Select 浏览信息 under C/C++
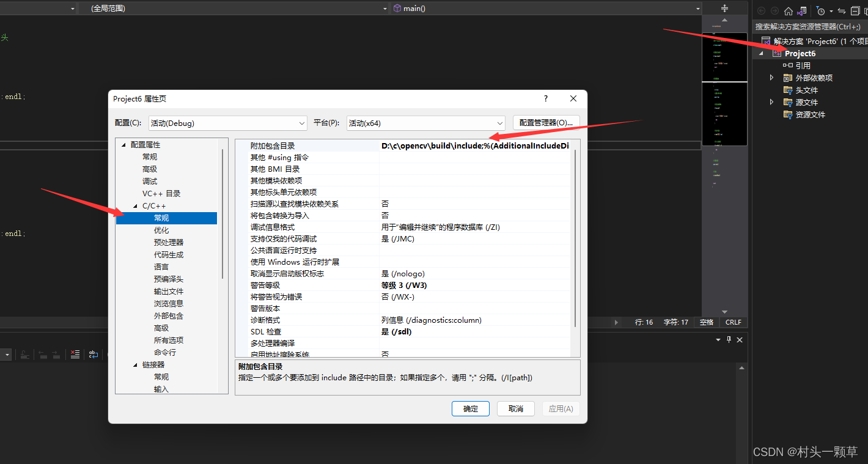The width and height of the screenshot is (868, 464). pyautogui.click(x=169, y=304)
